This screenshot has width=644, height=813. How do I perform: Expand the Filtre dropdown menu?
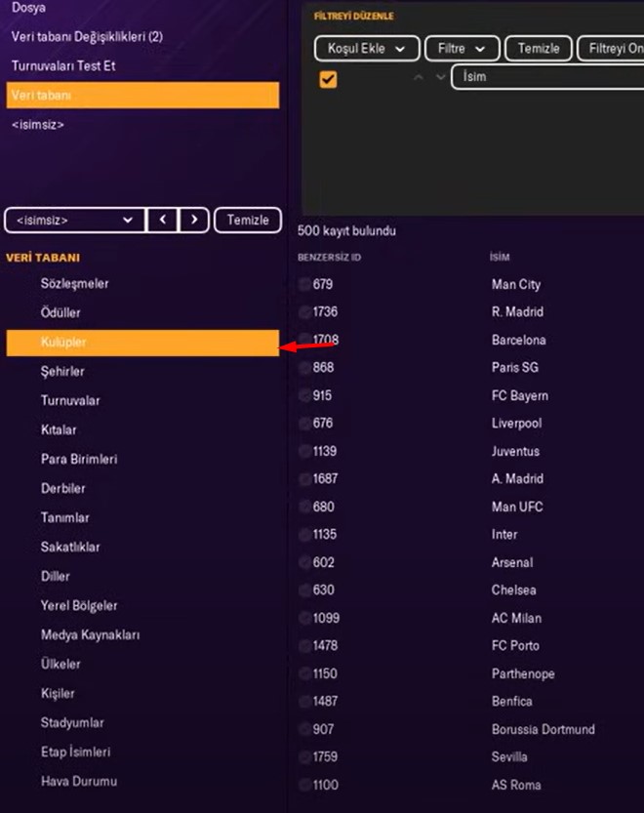point(462,48)
